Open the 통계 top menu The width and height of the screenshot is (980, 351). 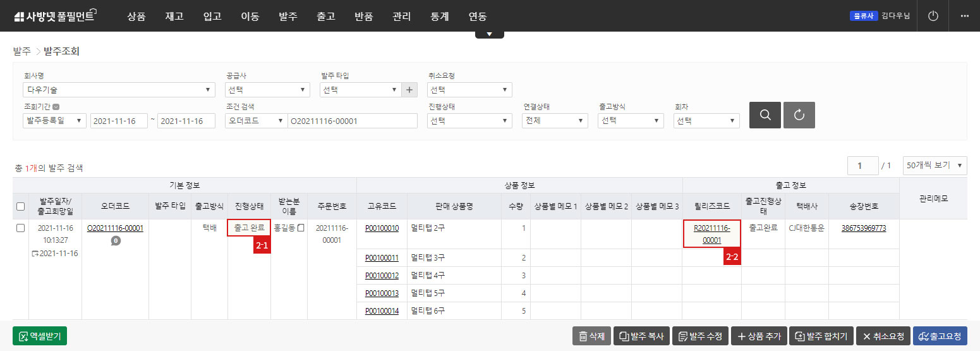439,16
